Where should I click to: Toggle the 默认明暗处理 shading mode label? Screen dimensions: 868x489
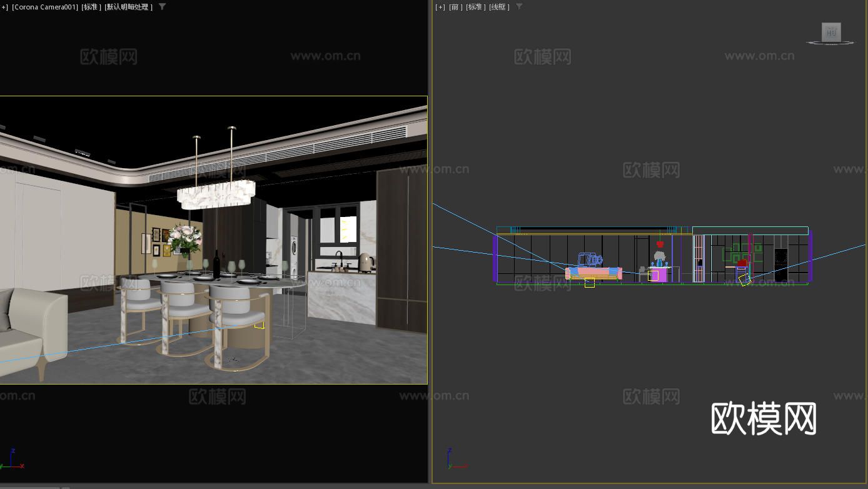point(128,7)
